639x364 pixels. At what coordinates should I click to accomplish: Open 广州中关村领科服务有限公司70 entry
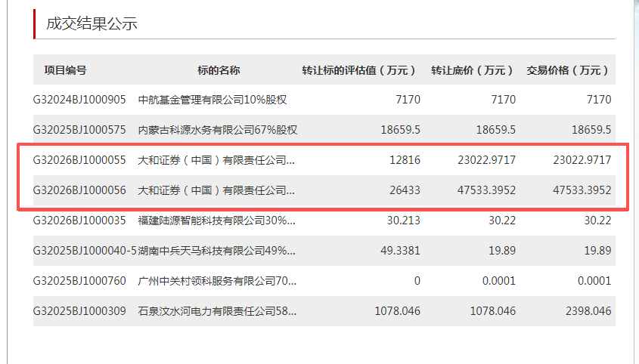(217, 280)
